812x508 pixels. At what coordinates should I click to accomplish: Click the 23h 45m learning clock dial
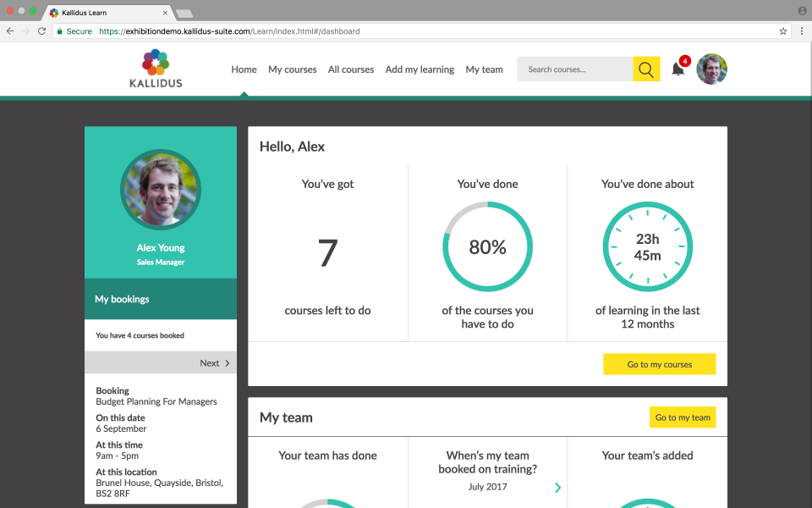647,246
